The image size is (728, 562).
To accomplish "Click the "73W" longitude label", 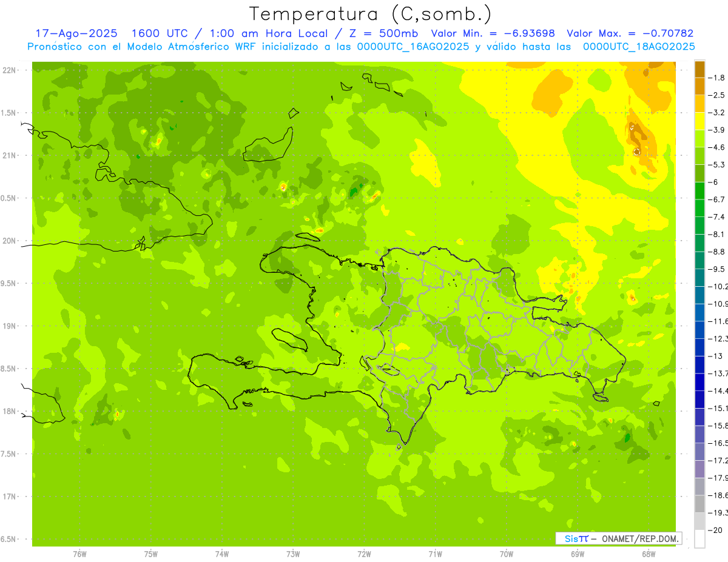I will click(293, 555).
